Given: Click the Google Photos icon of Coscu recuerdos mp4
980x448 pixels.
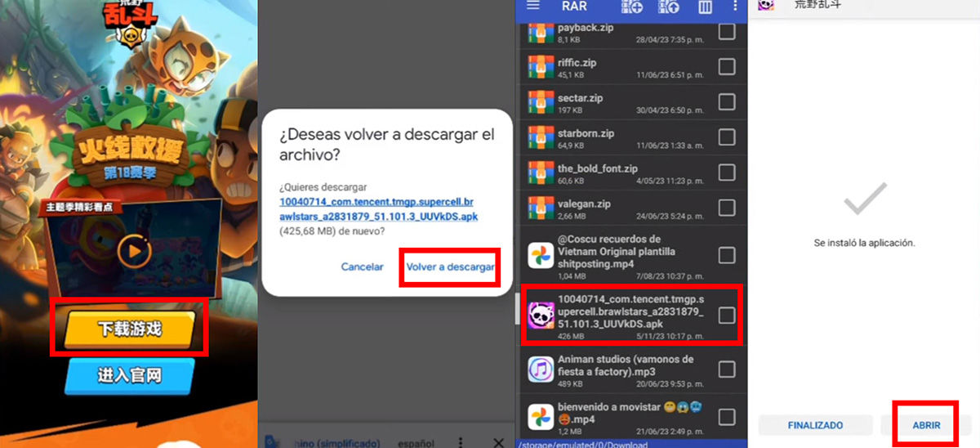Looking at the screenshot, I should click(541, 256).
